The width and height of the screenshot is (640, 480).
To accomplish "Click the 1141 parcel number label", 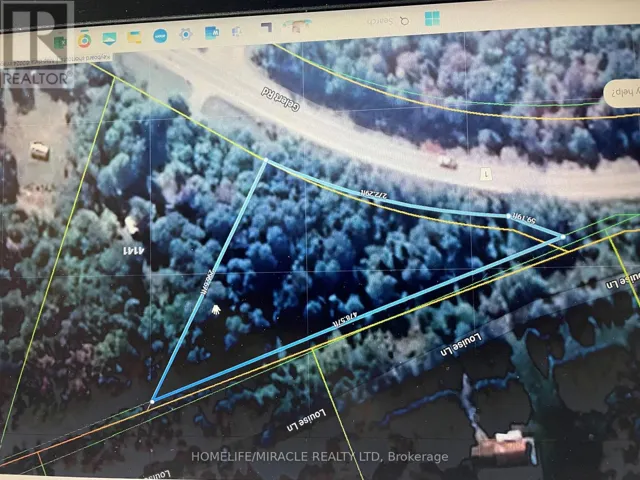I will pyautogui.click(x=133, y=250).
